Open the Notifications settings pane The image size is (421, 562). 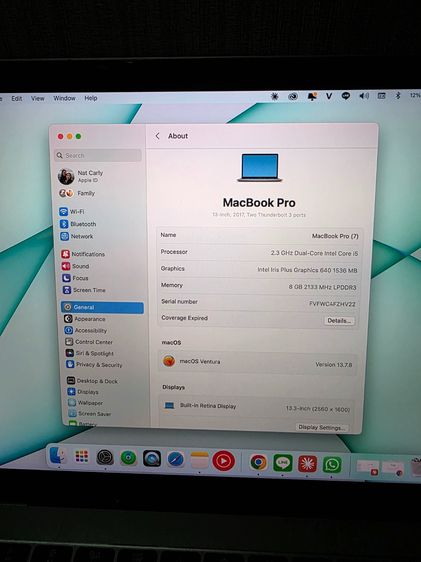tap(83, 254)
